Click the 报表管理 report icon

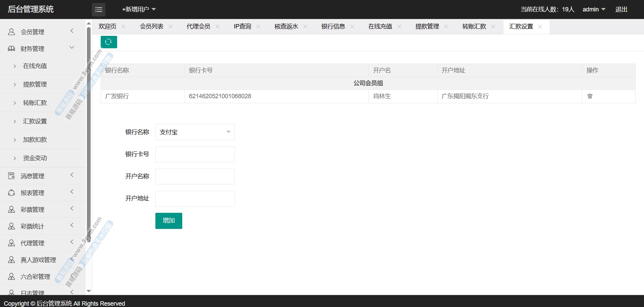tap(11, 193)
